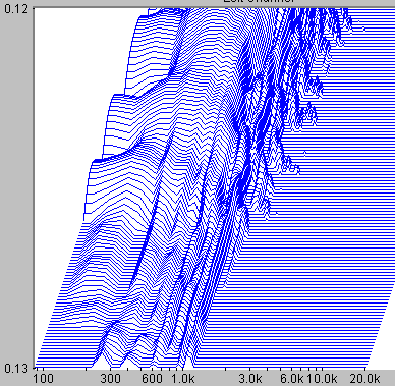Viewport: 395px width, 386px height.
Task: Click the 20.0k frequency axis label
Action: click(365, 379)
